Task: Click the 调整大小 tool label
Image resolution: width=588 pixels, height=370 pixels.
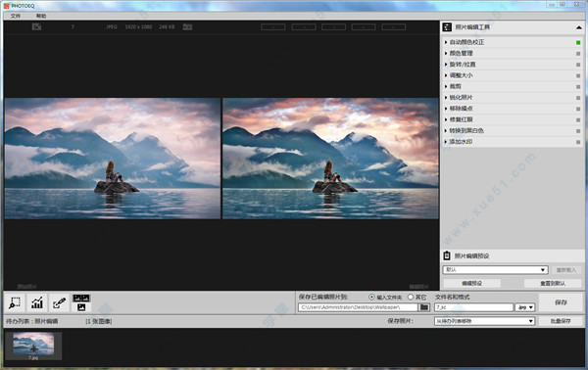Action: point(461,75)
